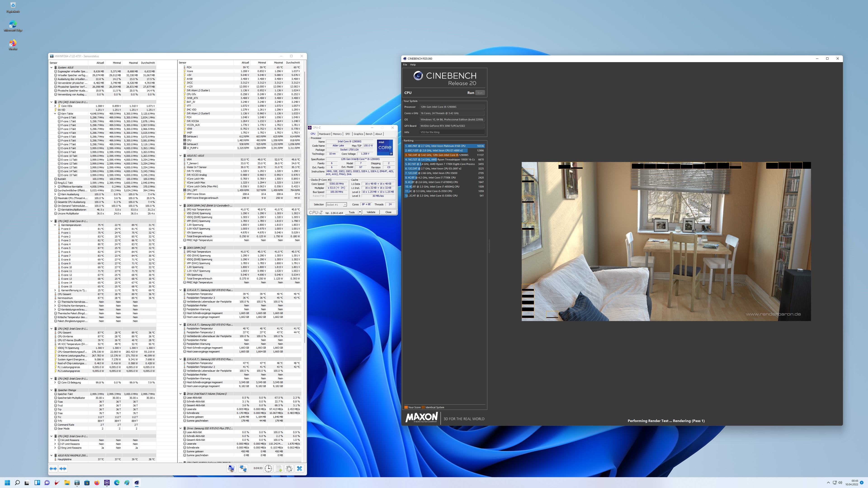Viewport: 868px width, 488px height.
Task: Open Microsoft Edge from the taskbar
Action: click(117, 483)
